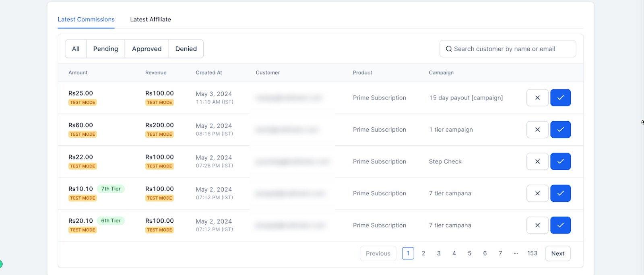Filter commissions by Pending status
644x275 pixels.
coord(105,49)
